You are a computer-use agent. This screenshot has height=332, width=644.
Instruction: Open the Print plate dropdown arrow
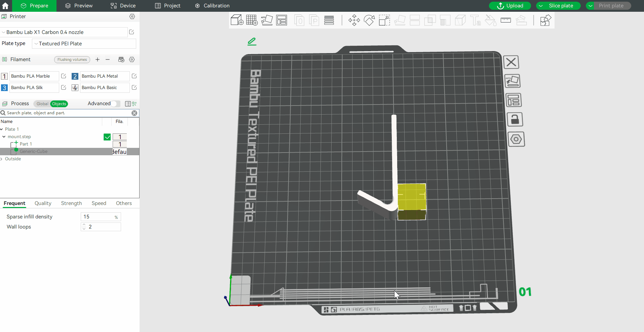tap(591, 6)
